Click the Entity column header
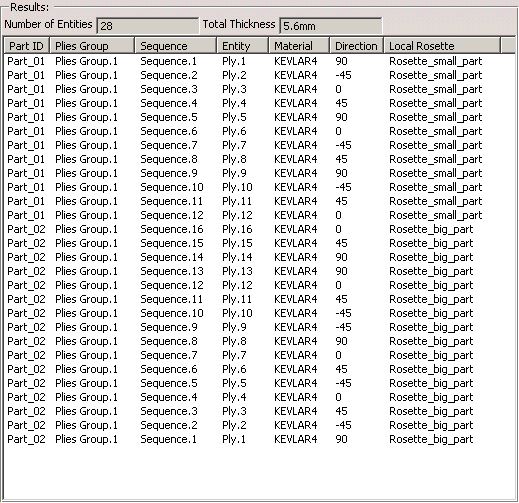519x503 pixels. 243,46
